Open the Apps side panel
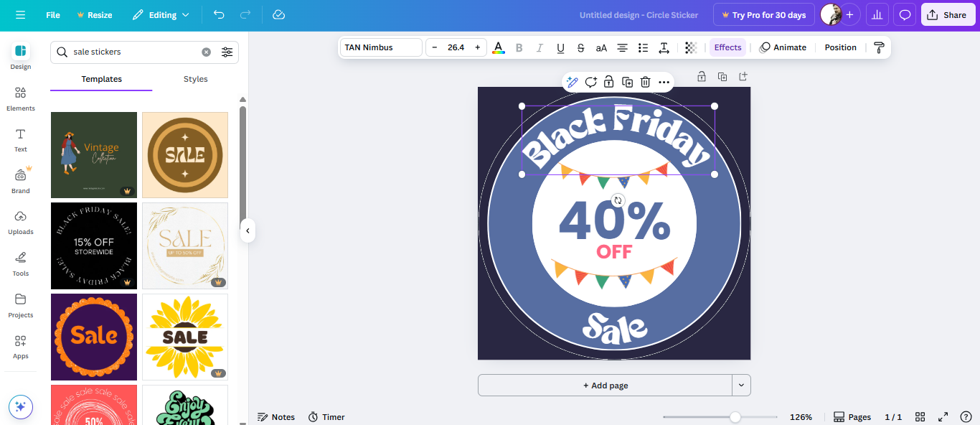 point(21,347)
